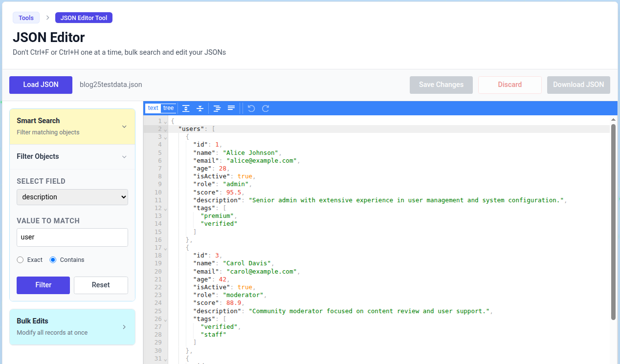Fold the tags array on line 12
620x364 pixels.
point(165,209)
